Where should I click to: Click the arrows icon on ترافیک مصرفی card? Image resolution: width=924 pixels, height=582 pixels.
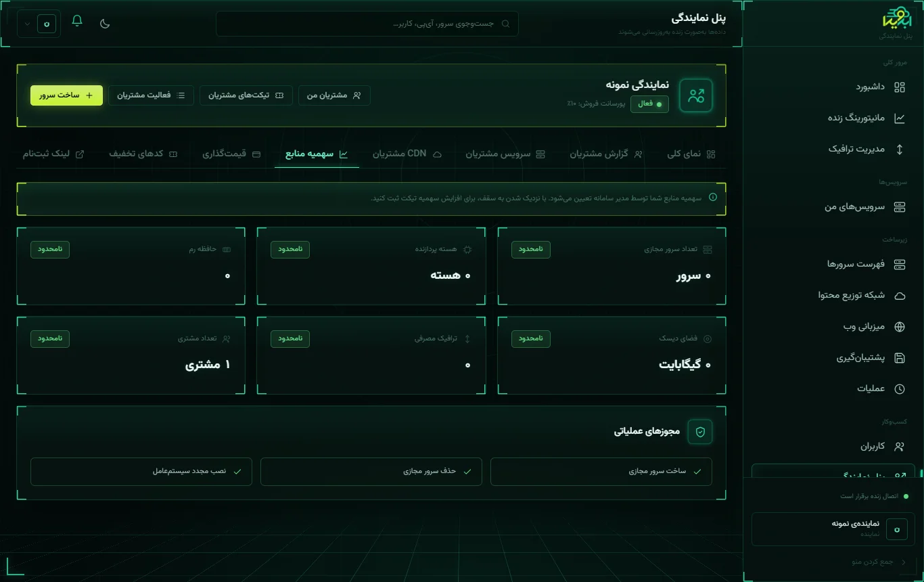(x=467, y=338)
